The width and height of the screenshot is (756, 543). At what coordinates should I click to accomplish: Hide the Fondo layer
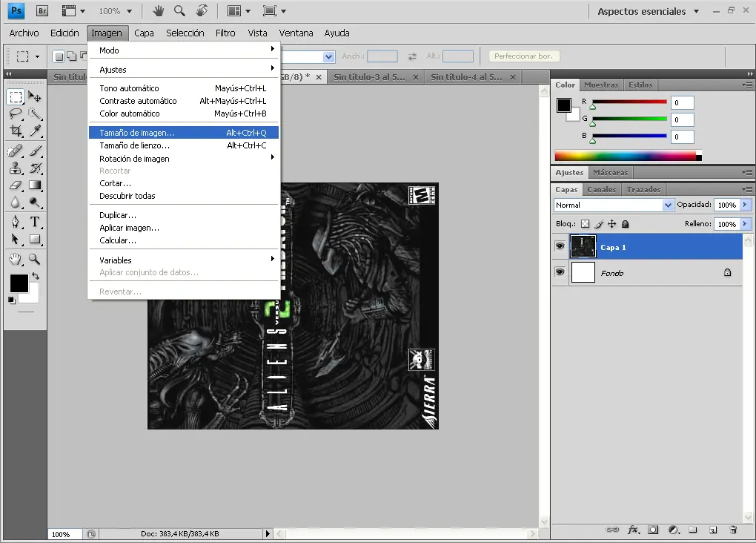tap(560, 272)
